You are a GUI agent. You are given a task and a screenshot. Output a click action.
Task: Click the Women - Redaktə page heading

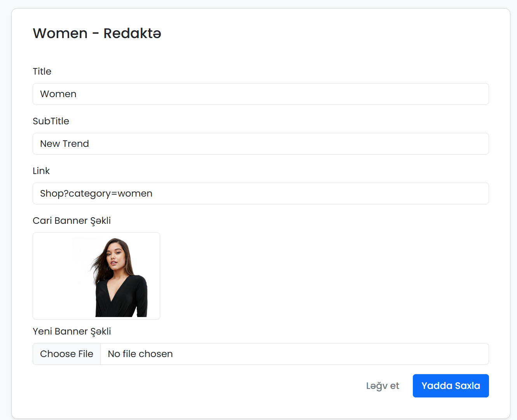[x=97, y=33]
